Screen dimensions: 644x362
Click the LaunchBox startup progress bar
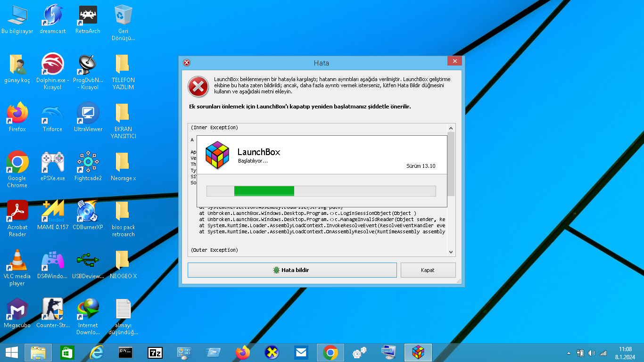click(x=321, y=191)
